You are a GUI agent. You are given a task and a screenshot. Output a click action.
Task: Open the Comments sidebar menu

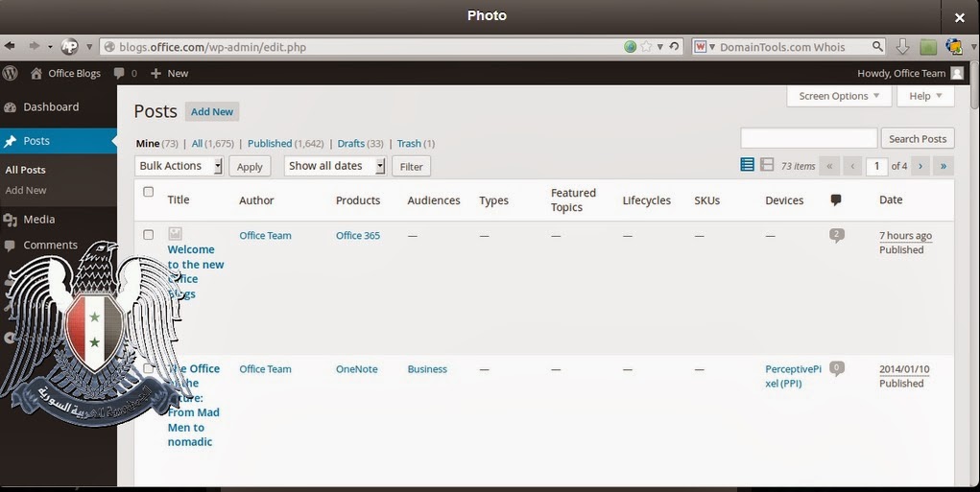coord(50,245)
